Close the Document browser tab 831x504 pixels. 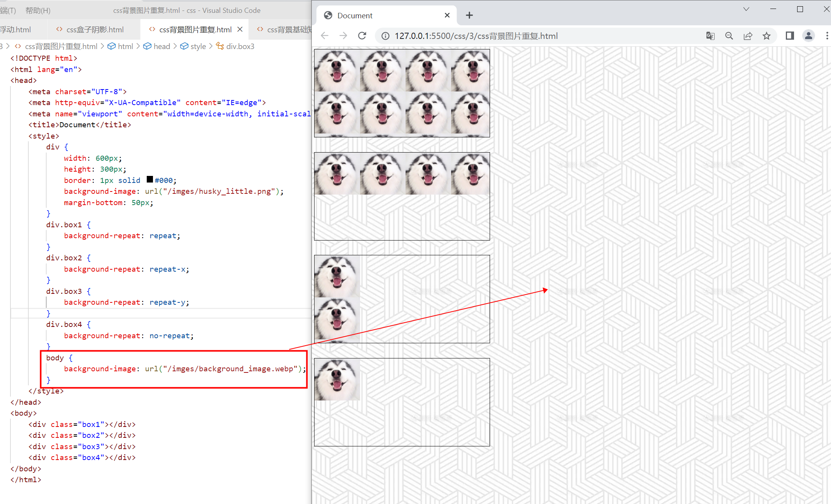pos(447,15)
